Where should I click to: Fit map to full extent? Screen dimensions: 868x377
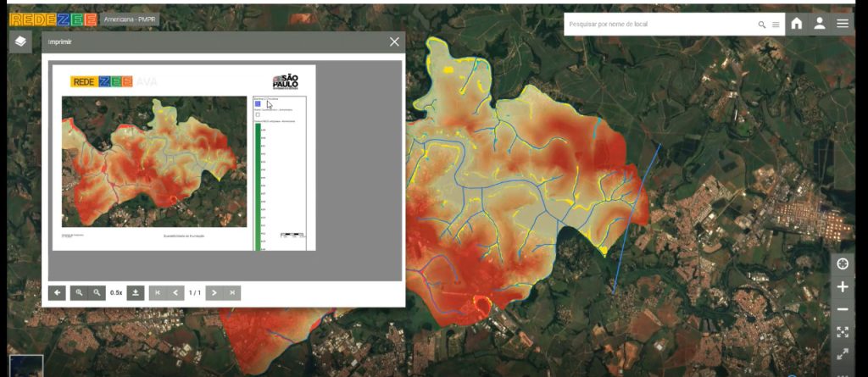[843, 332]
